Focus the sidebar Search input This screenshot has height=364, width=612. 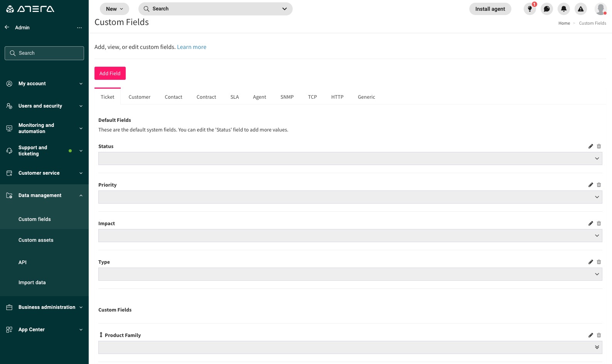click(44, 53)
